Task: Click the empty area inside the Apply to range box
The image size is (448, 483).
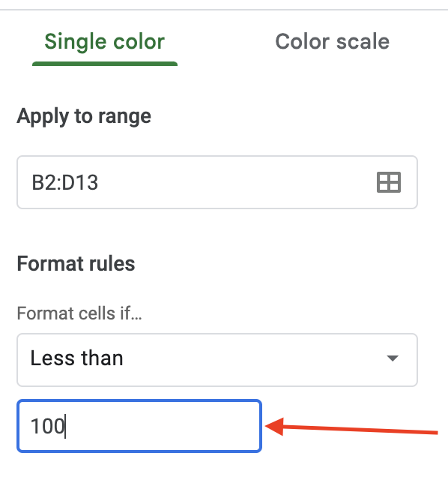Action: 237,182
